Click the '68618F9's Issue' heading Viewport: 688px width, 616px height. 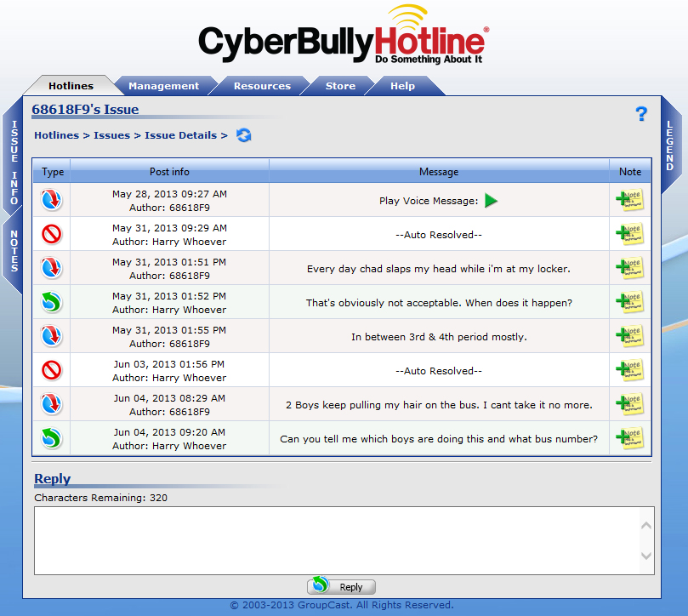point(85,109)
